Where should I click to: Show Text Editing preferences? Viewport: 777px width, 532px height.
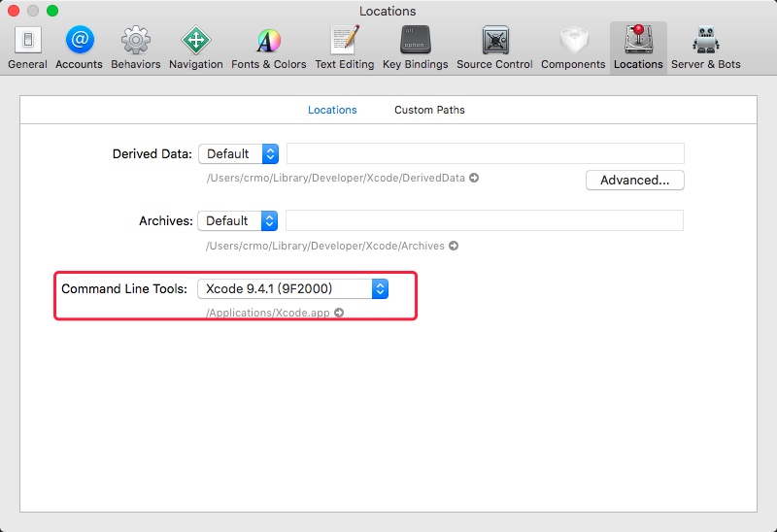[x=345, y=47]
